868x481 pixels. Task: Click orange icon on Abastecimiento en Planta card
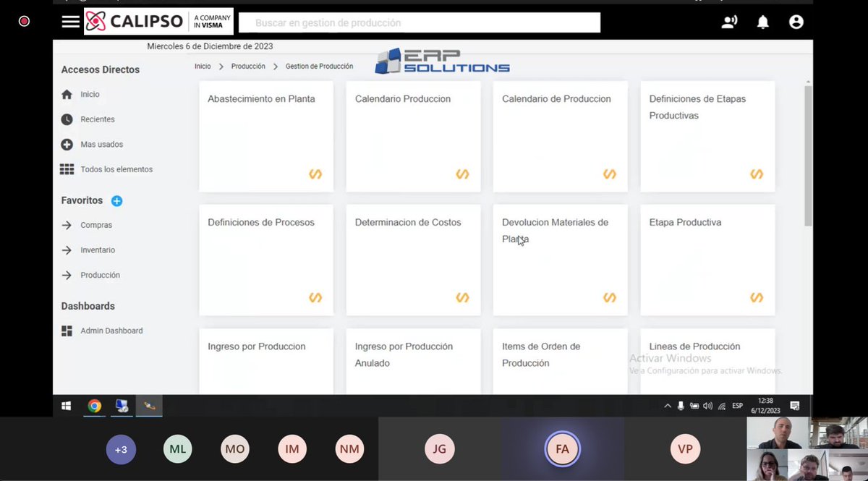pos(315,174)
